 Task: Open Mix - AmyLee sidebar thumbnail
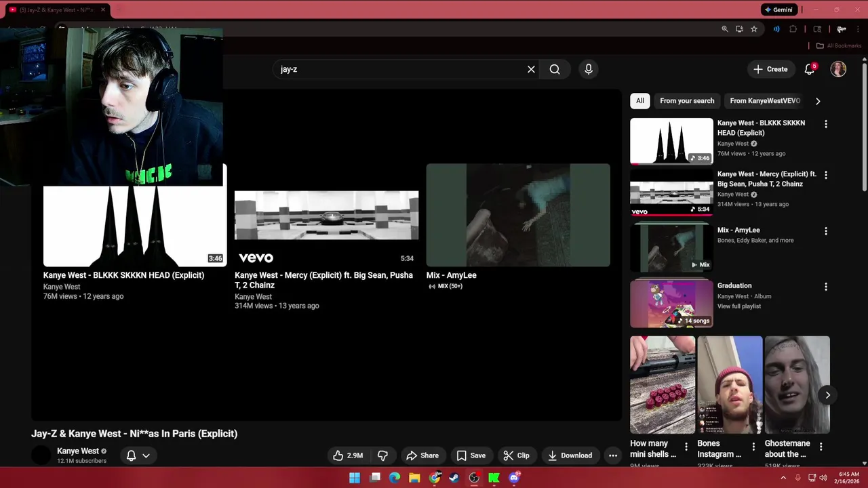point(671,247)
